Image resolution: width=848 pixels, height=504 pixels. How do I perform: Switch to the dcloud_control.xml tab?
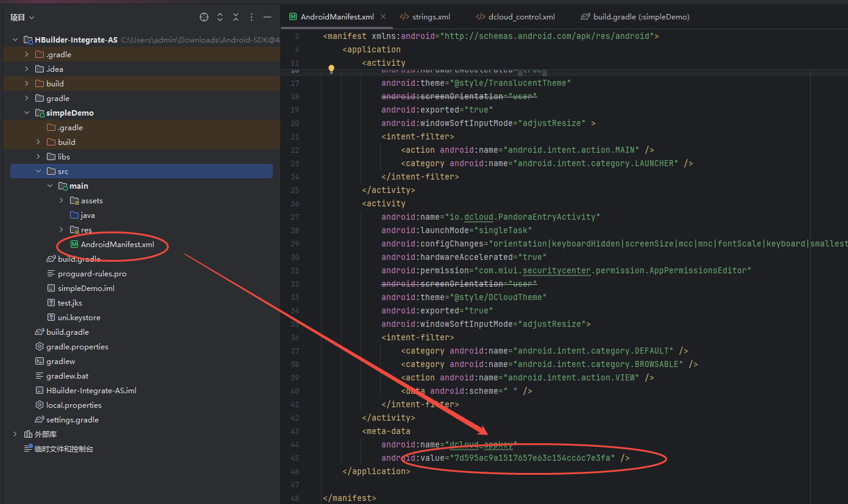pos(515,17)
